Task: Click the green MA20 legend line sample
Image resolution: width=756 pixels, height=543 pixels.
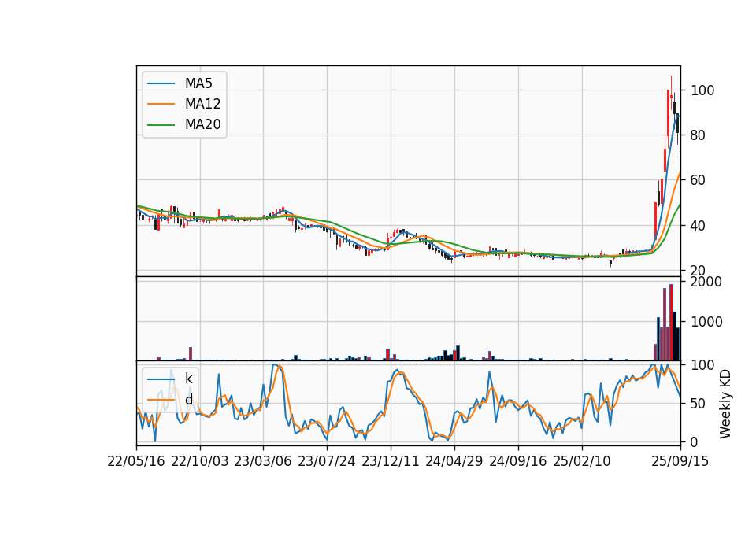Action: pos(161,125)
